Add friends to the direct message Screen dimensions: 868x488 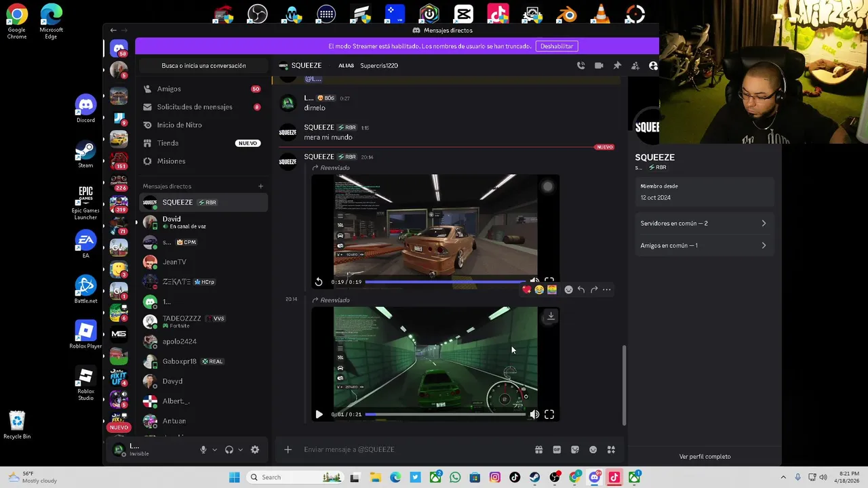point(635,66)
